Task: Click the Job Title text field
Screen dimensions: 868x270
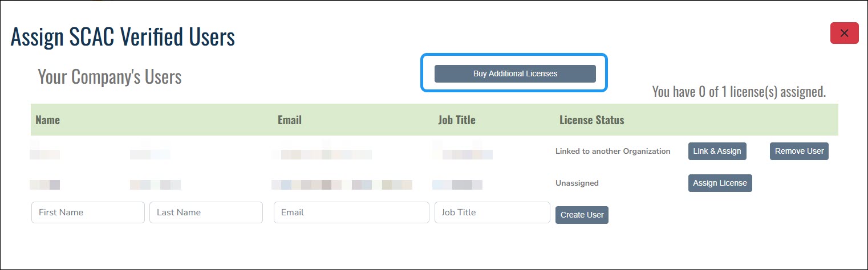Action: pyautogui.click(x=492, y=212)
